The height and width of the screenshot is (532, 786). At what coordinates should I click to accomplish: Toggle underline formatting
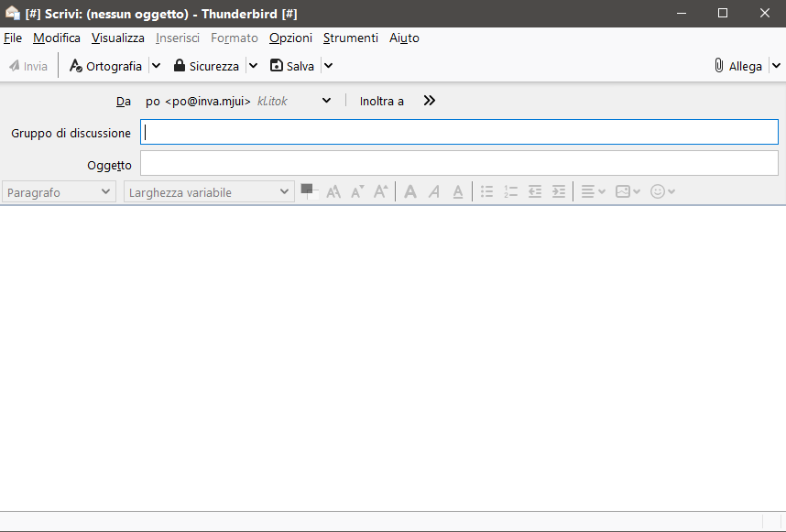click(x=458, y=192)
